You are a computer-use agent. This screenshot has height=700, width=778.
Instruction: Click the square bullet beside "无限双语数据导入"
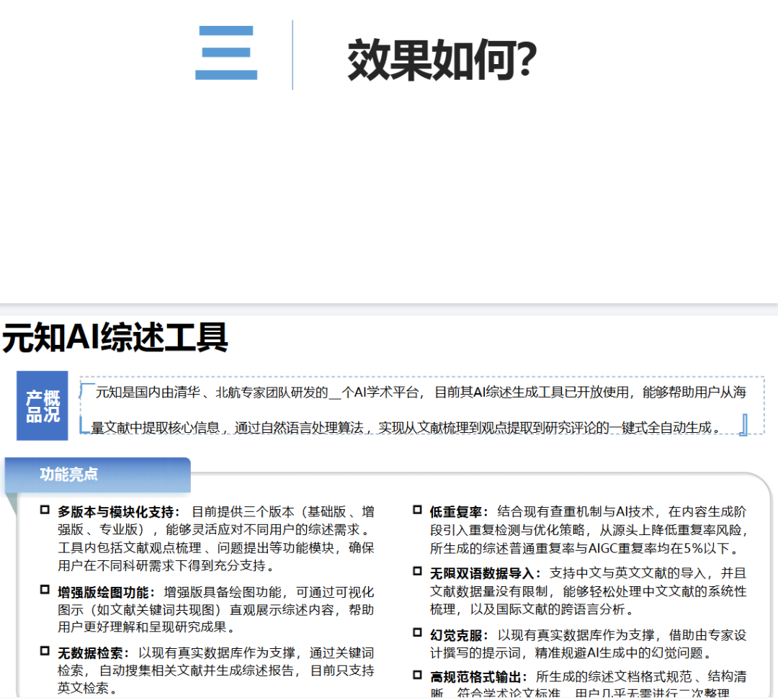pyautogui.click(x=417, y=571)
